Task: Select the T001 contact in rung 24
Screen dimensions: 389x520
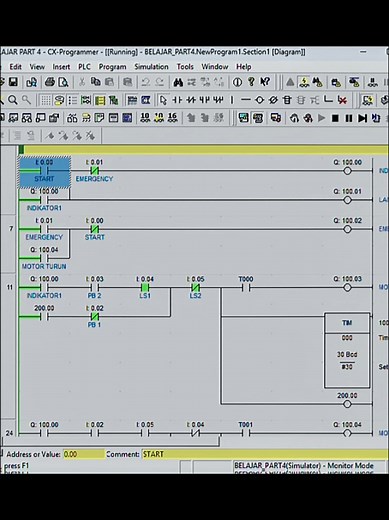Action: pos(246,433)
